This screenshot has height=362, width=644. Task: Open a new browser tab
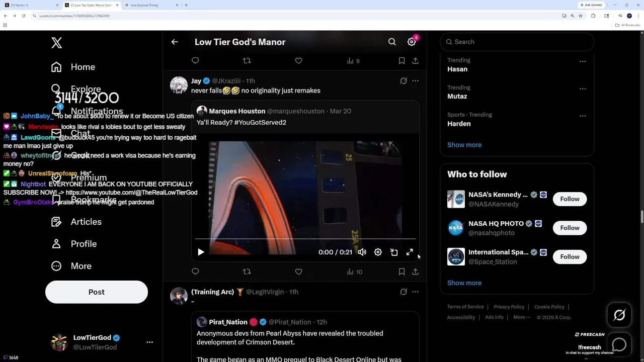click(186, 5)
